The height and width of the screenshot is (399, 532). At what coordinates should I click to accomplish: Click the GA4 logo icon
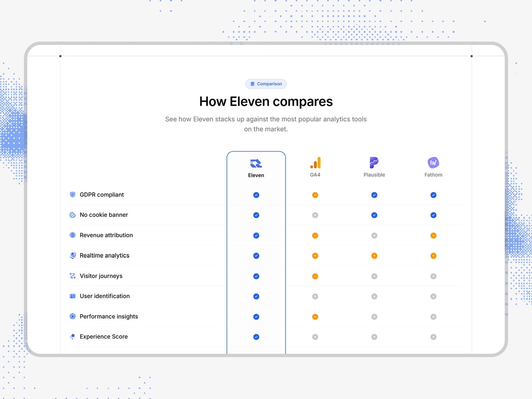coord(315,163)
